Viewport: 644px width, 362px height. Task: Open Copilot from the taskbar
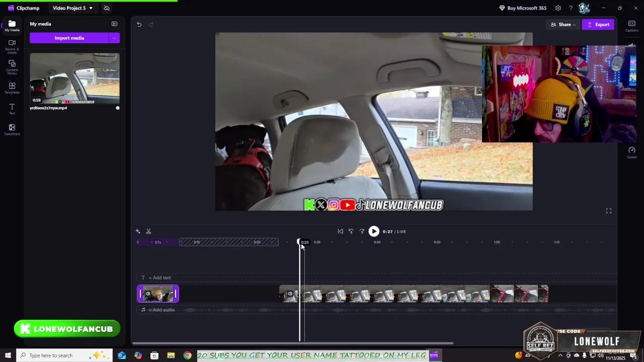138,355
